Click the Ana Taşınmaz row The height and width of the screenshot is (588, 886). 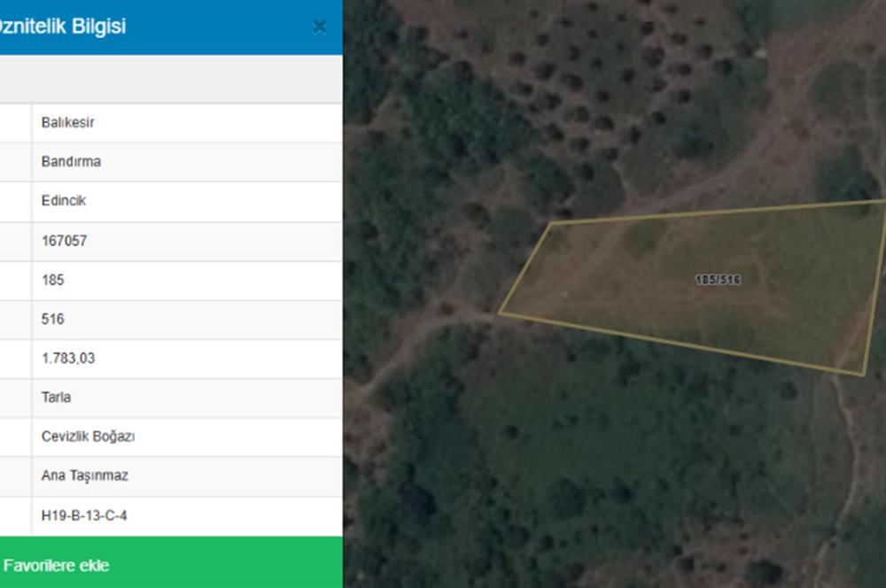[171, 476]
